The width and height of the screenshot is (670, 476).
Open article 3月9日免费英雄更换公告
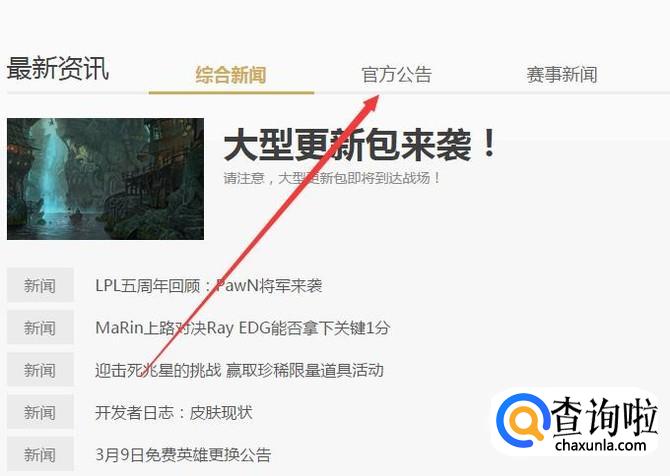(183, 455)
